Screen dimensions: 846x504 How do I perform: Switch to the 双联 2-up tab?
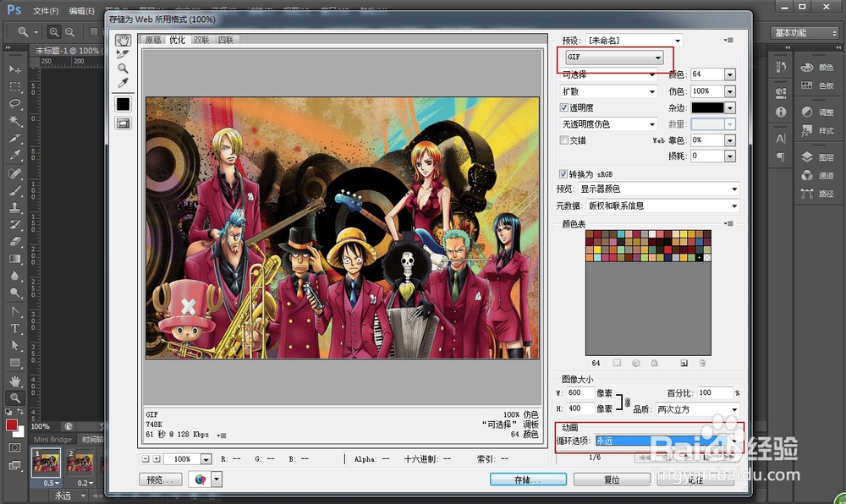tap(201, 40)
